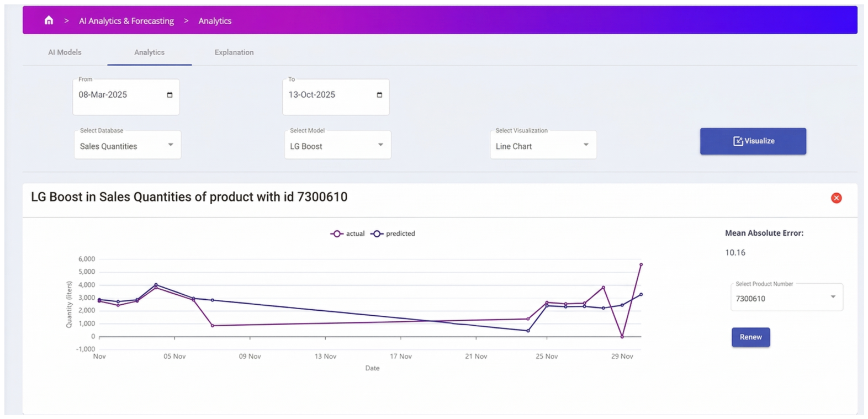Toggle the actual series legend marker
The height and width of the screenshot is (419, 868).
pos(337,234)
